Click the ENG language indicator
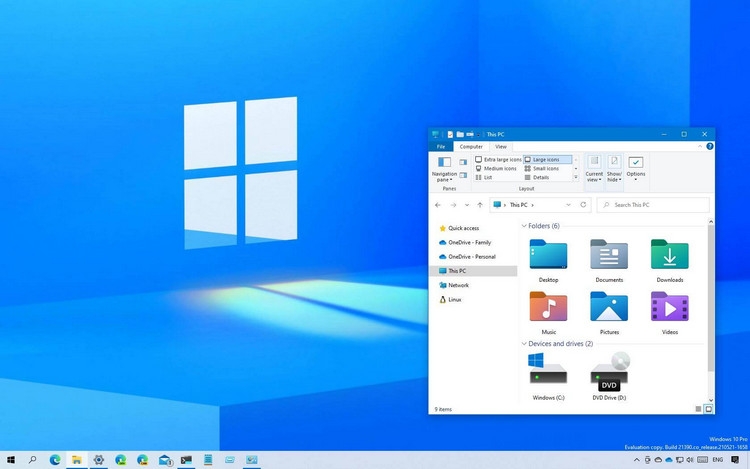This screenshot has height=469, width=750. click(717, 460)
